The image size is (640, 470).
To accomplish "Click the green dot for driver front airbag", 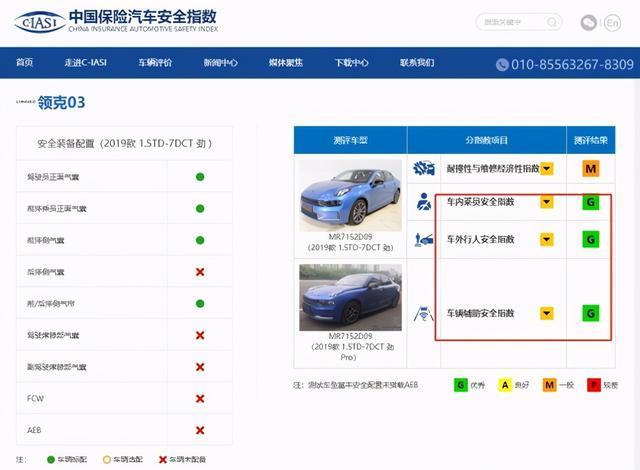I will [x=200, y=177].
